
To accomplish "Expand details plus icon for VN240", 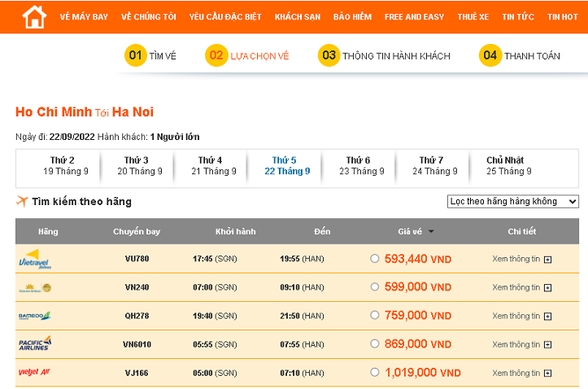I will click(548, 288).
